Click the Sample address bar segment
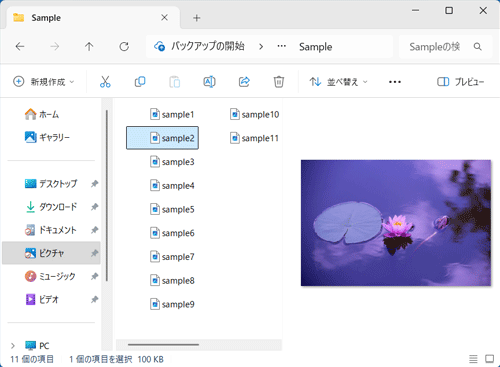This screenshot has width=500, height=367. 315,47
